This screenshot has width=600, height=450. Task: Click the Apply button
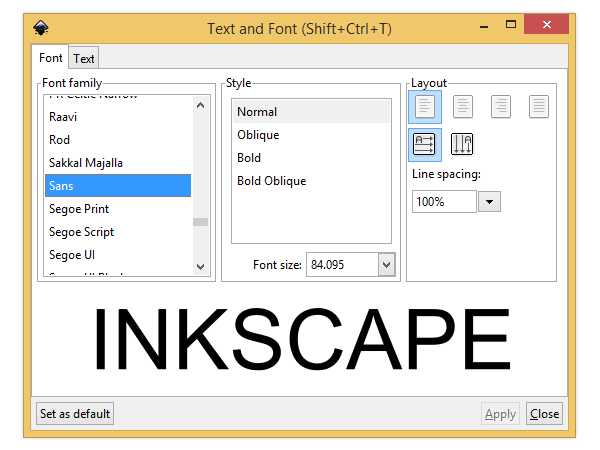[500, 414]
